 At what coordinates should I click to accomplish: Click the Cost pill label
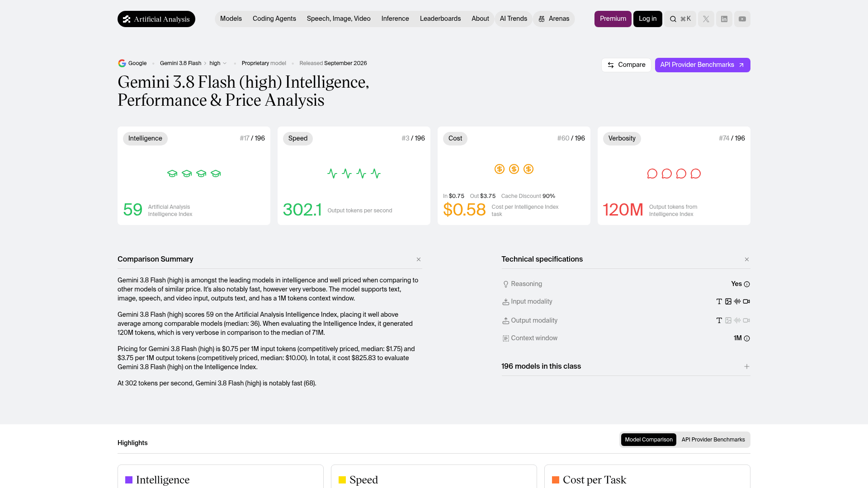(x=455, y=139)
